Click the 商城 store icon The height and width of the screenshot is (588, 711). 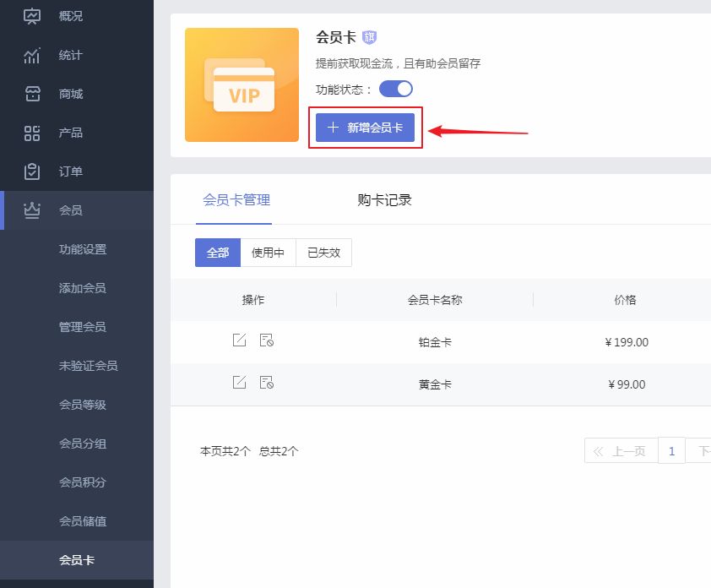coord(32,94)
